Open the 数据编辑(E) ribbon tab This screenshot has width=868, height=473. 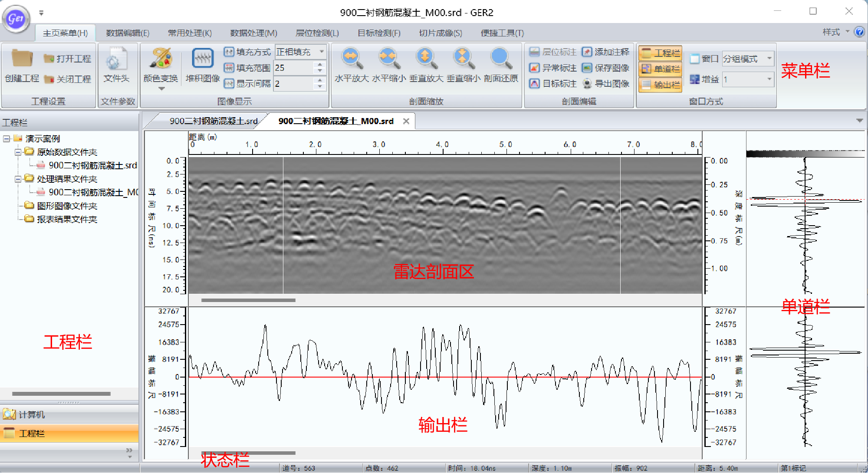point(128,33)
